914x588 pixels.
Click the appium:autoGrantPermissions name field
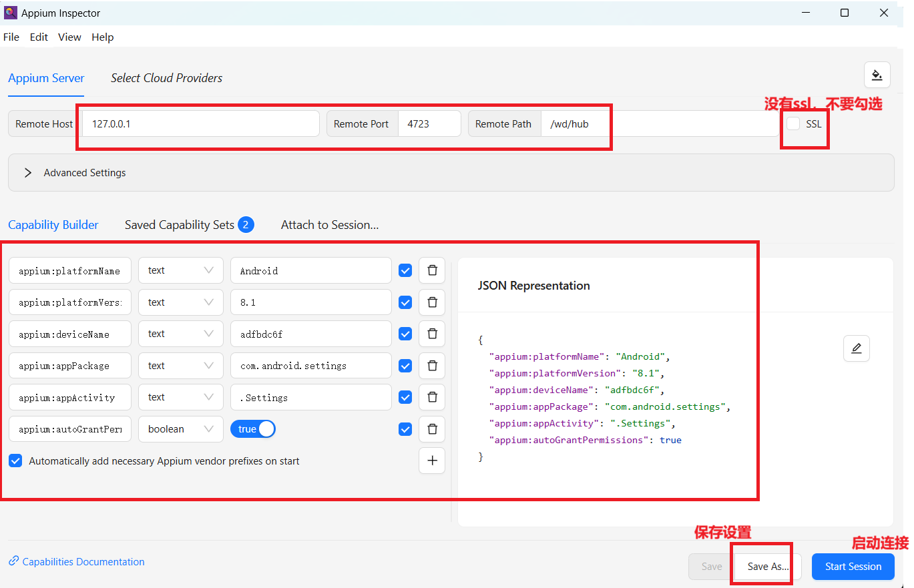click(x=70, y=429)
